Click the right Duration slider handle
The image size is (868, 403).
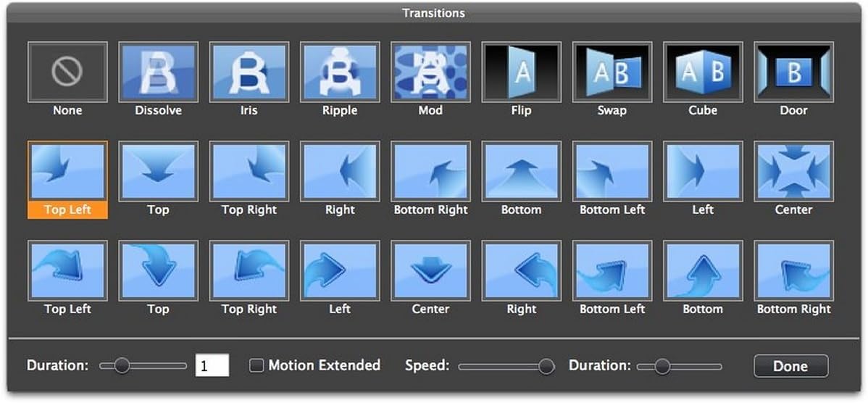pos(662,367)
